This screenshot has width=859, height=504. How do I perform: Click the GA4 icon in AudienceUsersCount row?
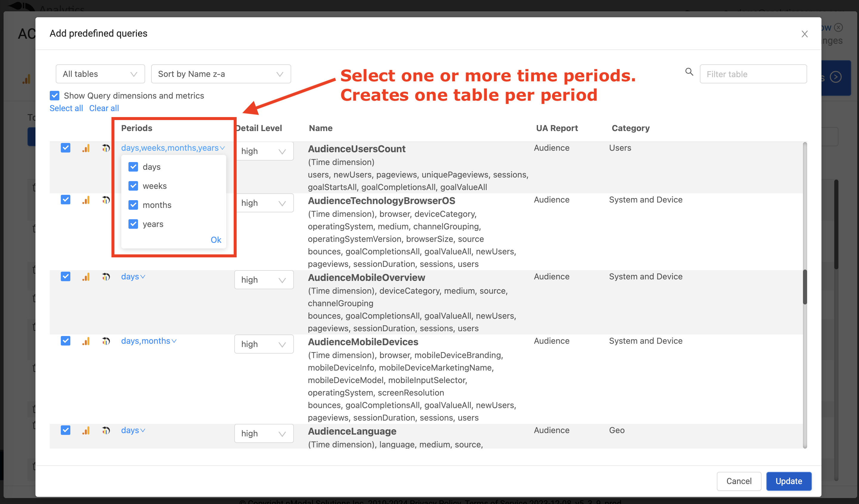tap(106, 148)
